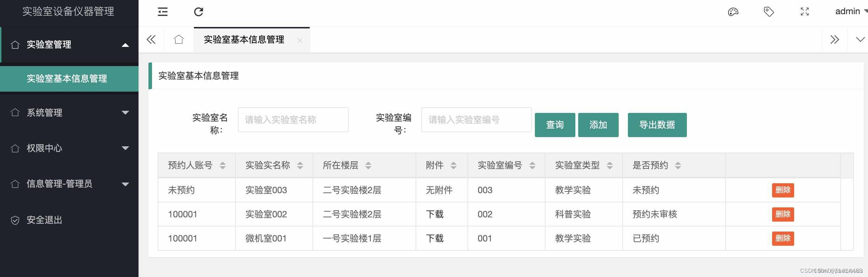
Task: Click the 实验室设备仪器管理 title
Action: (x=68, y=11)
